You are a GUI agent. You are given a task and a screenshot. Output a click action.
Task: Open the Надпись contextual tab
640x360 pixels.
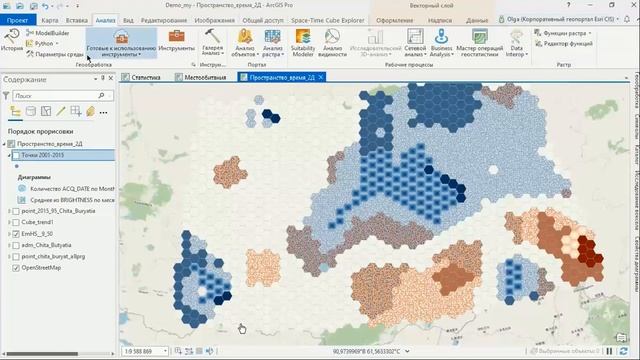(x=440, y=20)
